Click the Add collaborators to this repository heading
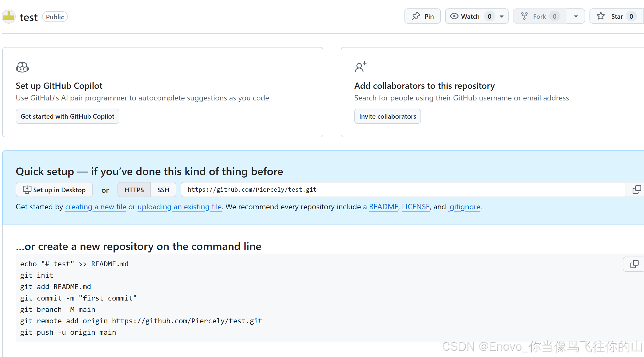 (x=425, y=86)
